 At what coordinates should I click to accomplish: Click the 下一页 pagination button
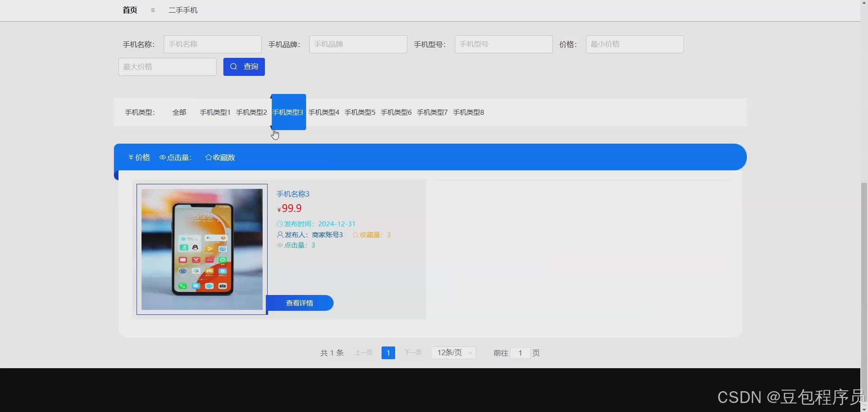coord(413,353)
